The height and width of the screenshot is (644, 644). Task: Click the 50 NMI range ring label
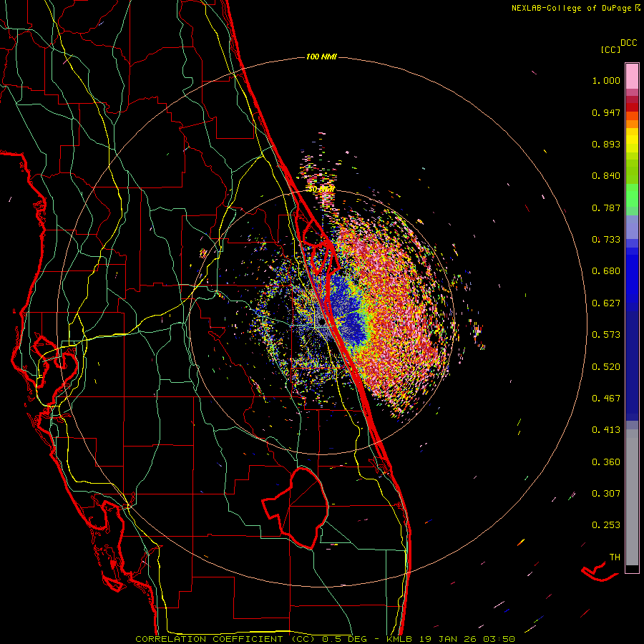click(x=321, y=190)
